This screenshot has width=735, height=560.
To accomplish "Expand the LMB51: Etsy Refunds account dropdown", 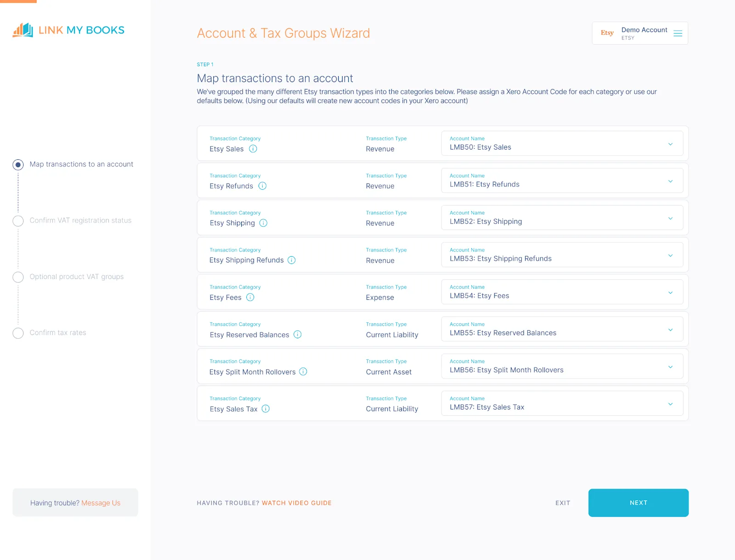I will [x=562, y=181].
